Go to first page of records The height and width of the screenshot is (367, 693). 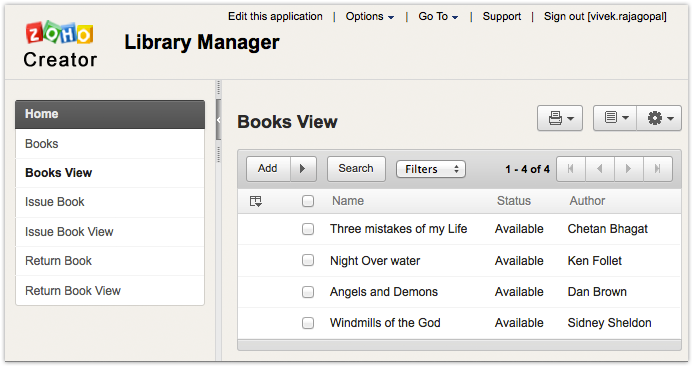[x=571, y=168]
